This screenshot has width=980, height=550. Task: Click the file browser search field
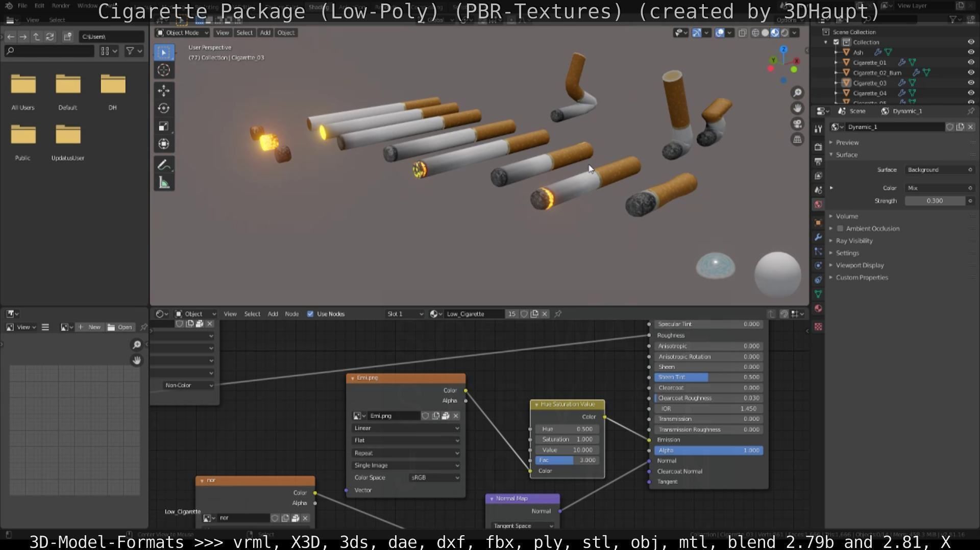pyautogui.click(x=50, y=51)
